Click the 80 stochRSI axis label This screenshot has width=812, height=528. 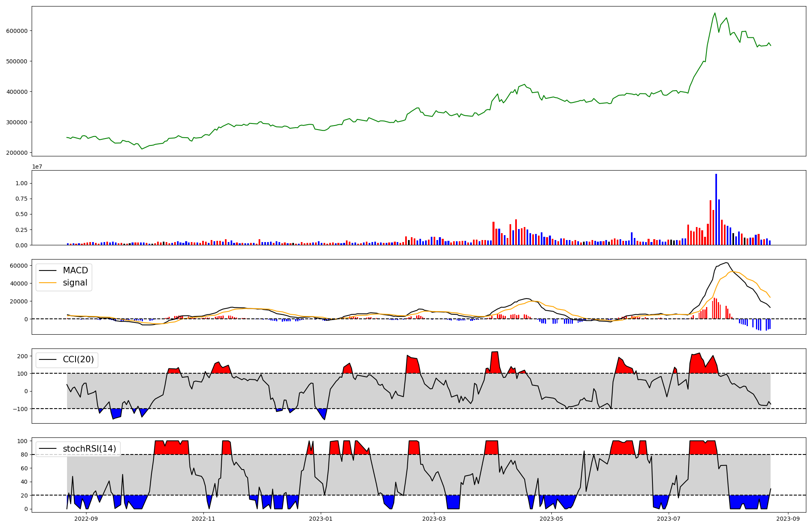tap(24, 454)
